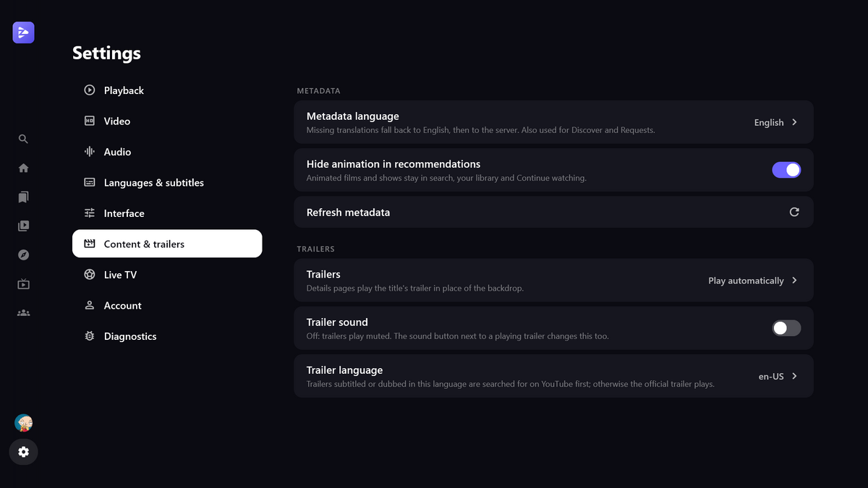
Task: Expand Trailers Play automatically chevron
Action: 794,281
